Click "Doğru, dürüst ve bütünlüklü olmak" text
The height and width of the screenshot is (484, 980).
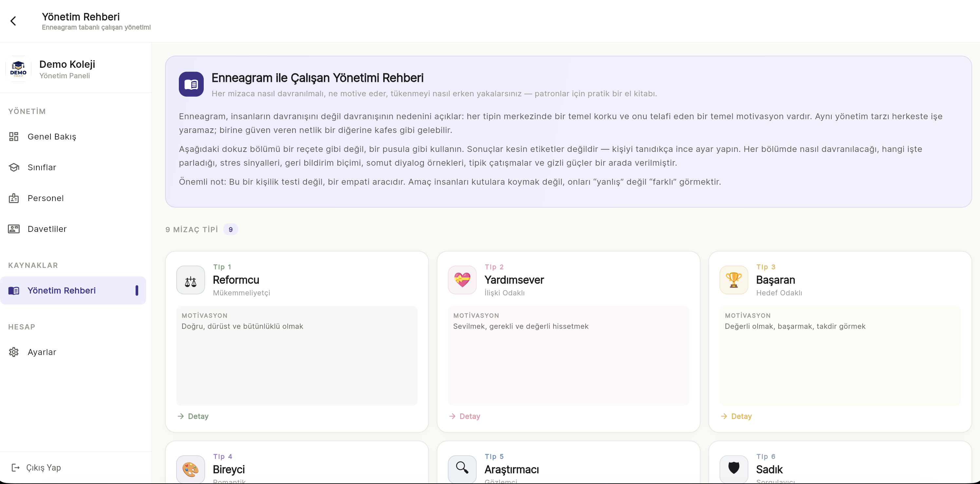coord(242,326)
